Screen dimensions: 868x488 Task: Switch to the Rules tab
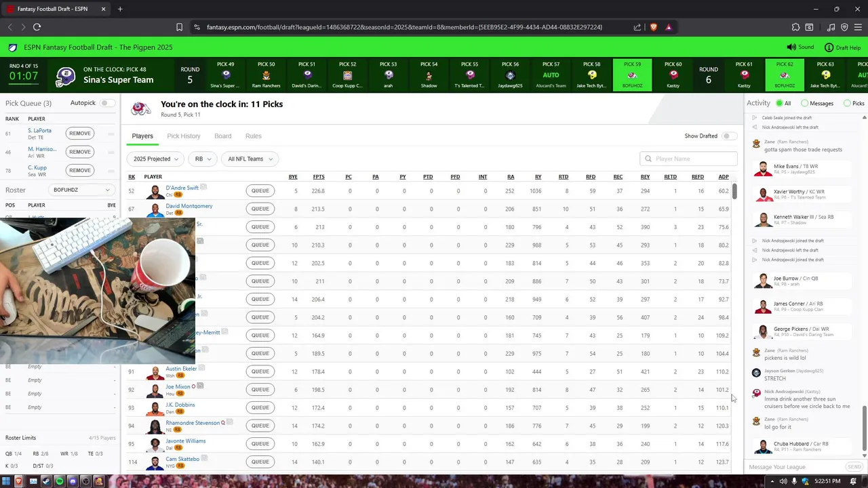(x=254, y=136)
